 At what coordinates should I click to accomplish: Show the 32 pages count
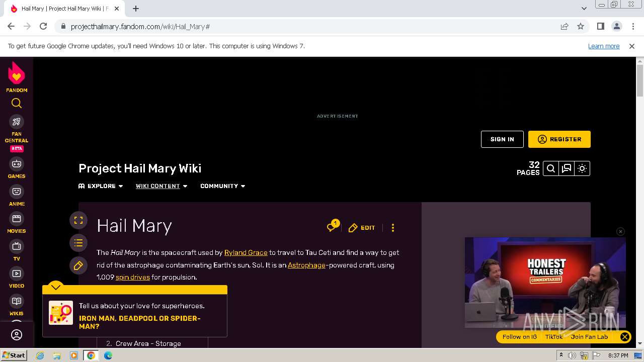pyautogui.click(x=528, y=168)
